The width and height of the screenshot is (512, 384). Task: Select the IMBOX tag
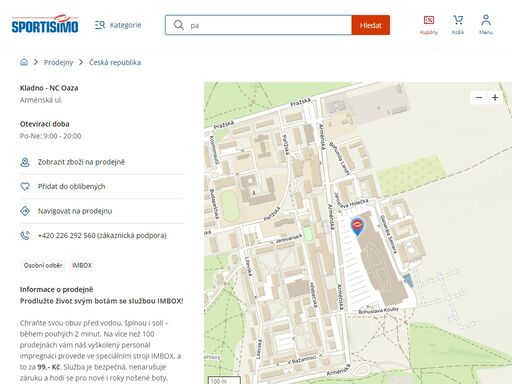tap(82, 265)
